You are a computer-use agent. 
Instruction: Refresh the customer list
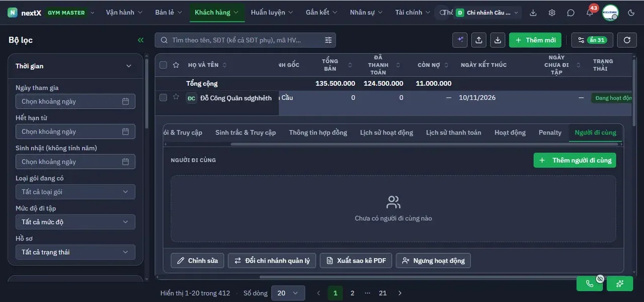click(x=627, y=40)
